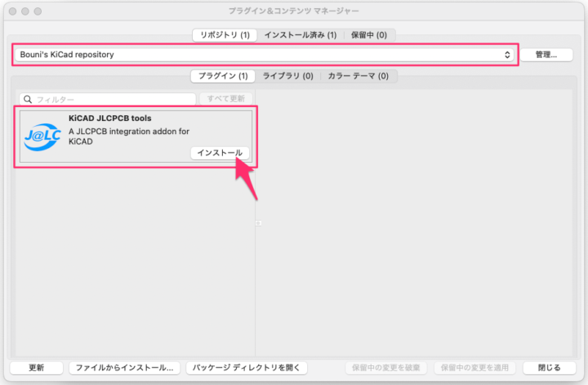Show the プラグイン (1) tab
The height and width of the screenshot is (385, 588).
coord(223,76)
